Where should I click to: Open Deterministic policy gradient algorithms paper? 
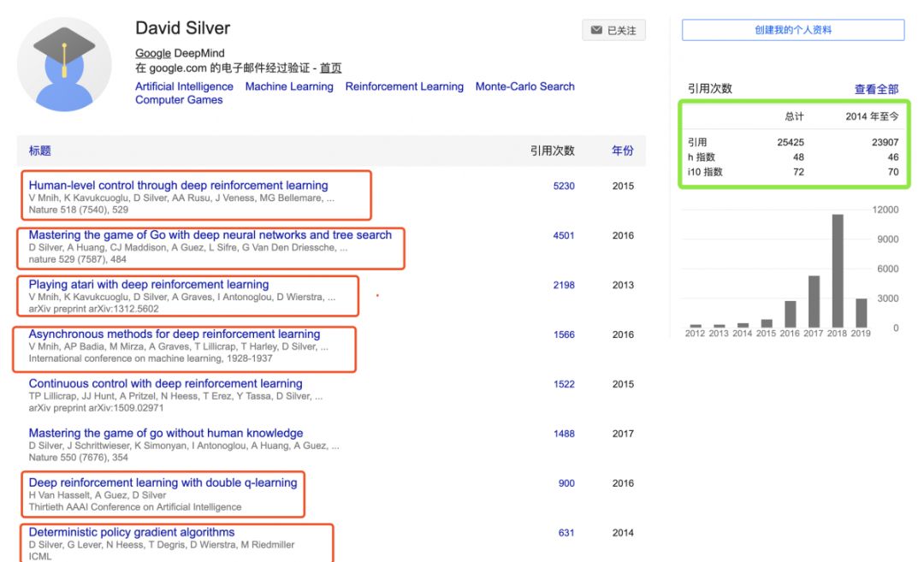pyautogui.click(x=132, y=532)
